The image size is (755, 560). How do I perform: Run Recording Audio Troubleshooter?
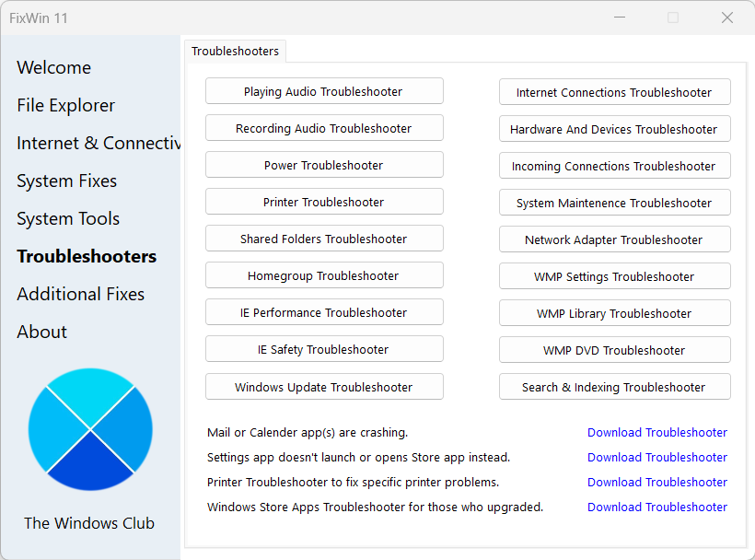(x=324, y=128)
